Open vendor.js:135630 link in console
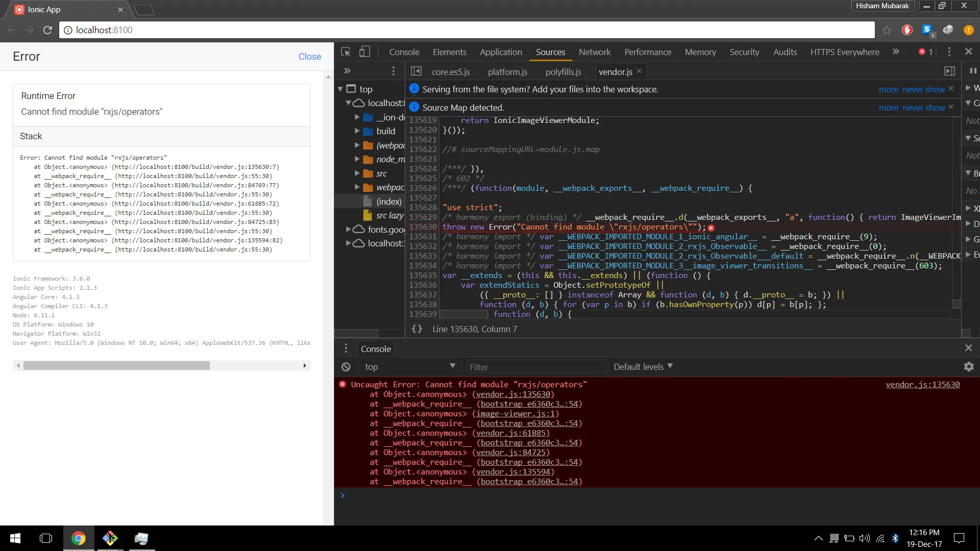The width and height of the screenshot is (980, 551). [x=922, y=385]
